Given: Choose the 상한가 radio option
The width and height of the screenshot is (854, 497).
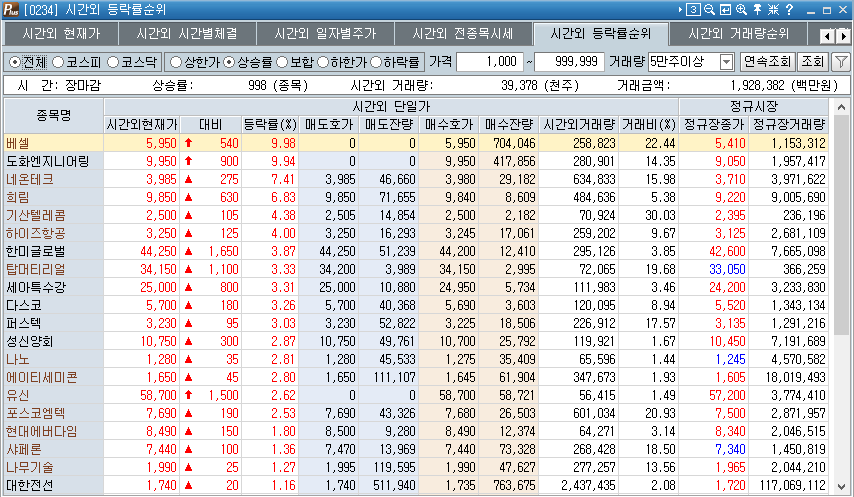Looking at the screenshot, I should tap(175, 62).
